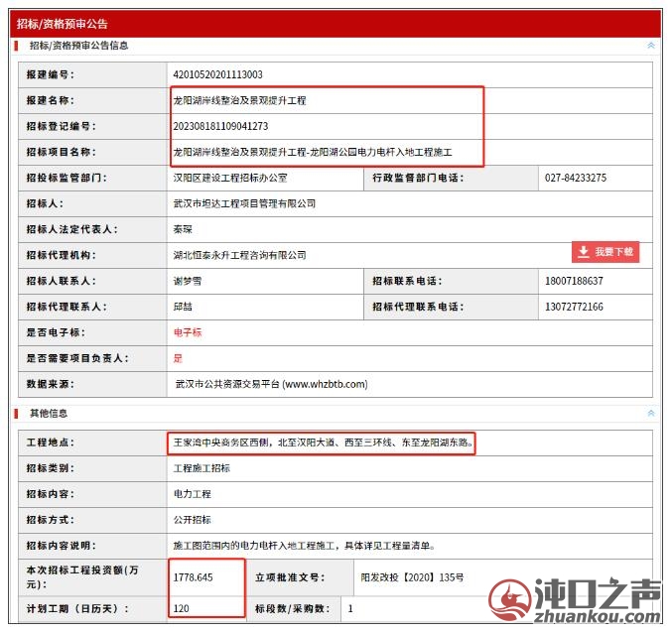Click the www.whzbtb.com data source text
The height and width of the screenshot is (633, 672).
271,384
